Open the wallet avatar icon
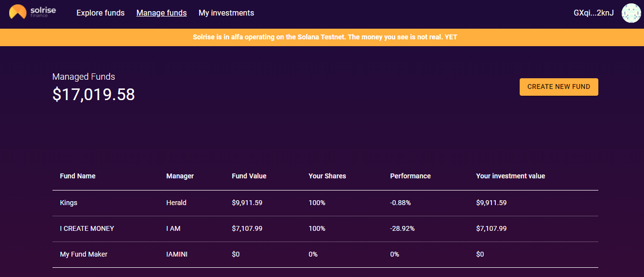644x277 pixels. click(x=631, y=13)
